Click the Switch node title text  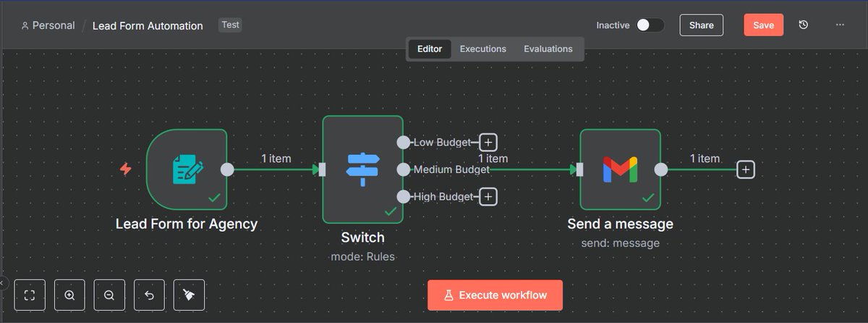click(x=363, y=238)
